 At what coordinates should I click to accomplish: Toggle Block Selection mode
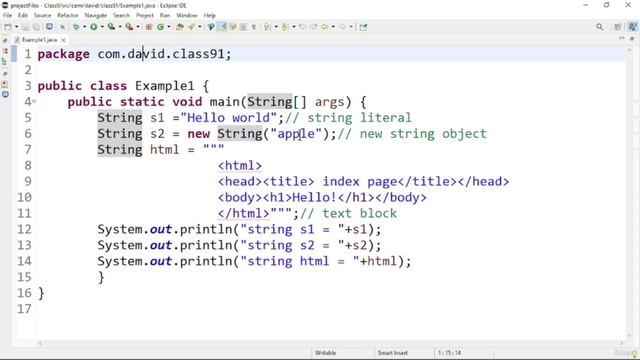[243, 27]
